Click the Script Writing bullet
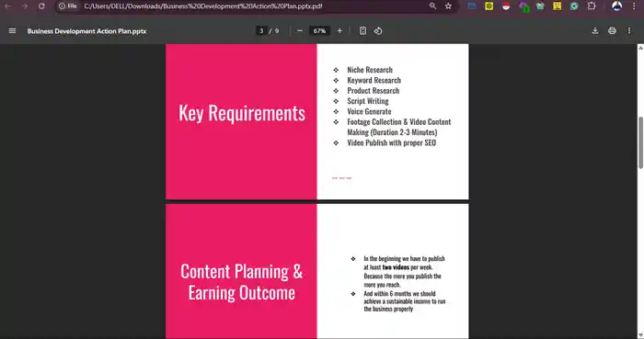The height and width of the screenshot is (339, 644). 368,101
